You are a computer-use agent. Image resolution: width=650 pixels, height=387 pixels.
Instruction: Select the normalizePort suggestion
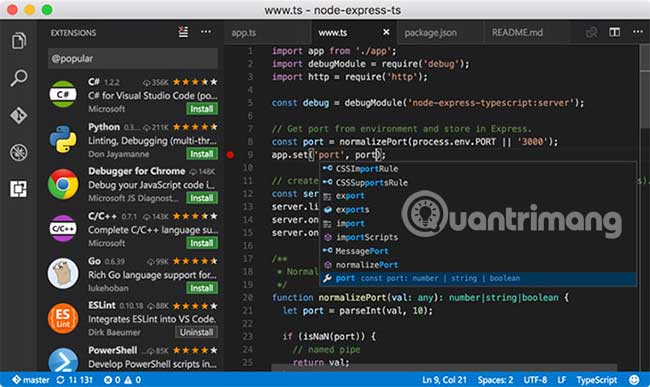coord(478,264)
